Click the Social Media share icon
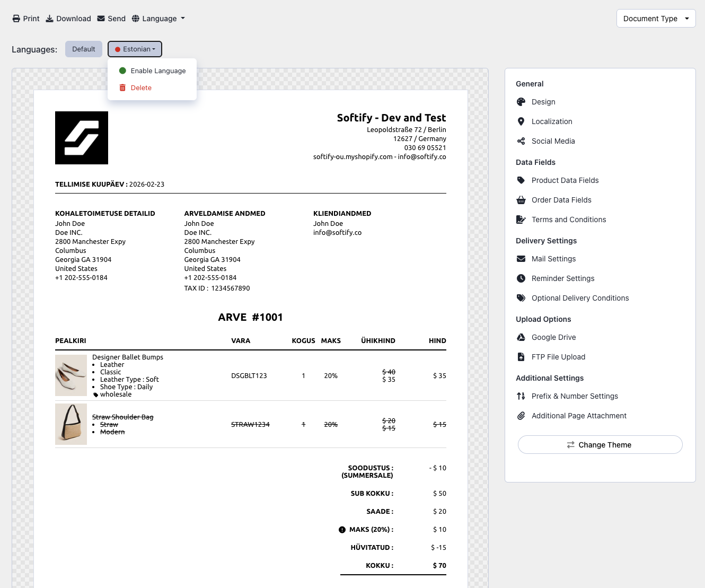This screenshot has width=705, height=588. (x=521, y=141)
